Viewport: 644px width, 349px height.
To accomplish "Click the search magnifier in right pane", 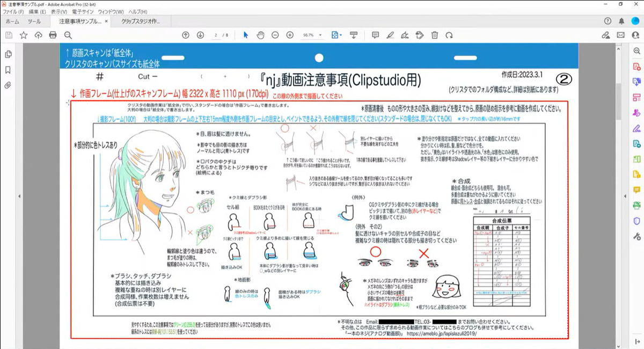I will pyautogui.click(x=637, y=51).
